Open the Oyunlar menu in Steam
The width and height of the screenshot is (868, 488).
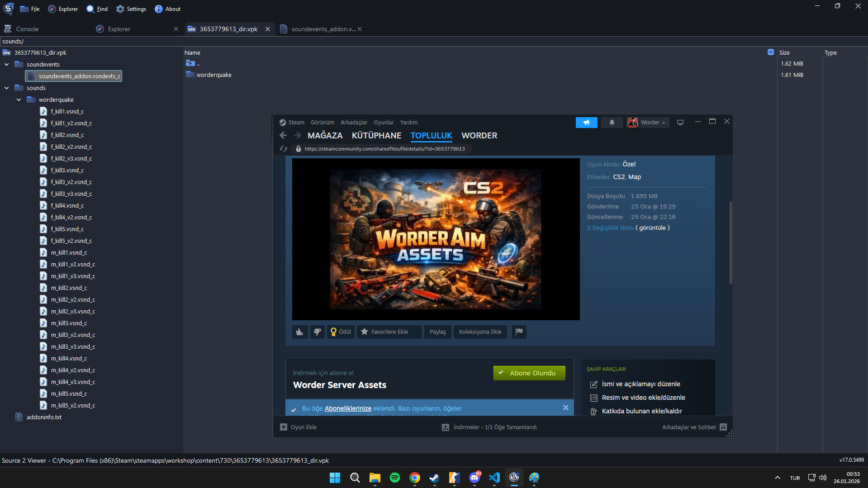click(384, 123)
